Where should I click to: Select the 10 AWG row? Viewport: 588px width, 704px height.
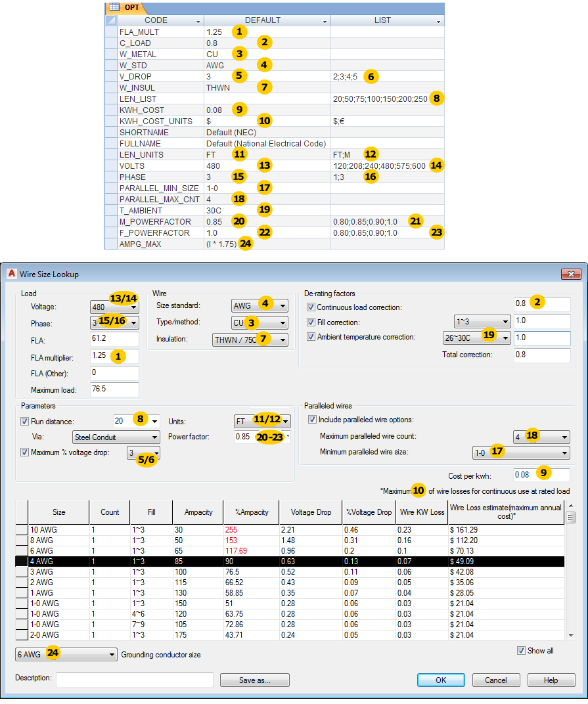[290, 530]
